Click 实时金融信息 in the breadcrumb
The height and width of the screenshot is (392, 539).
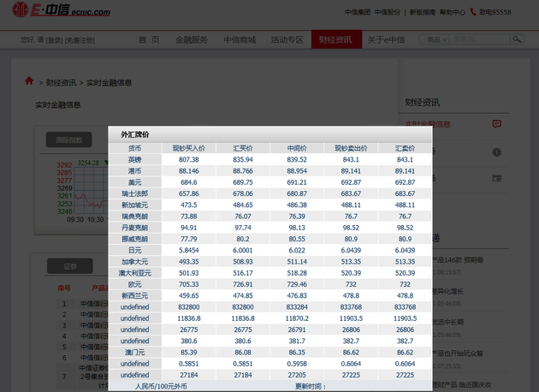tap(109, 82)
